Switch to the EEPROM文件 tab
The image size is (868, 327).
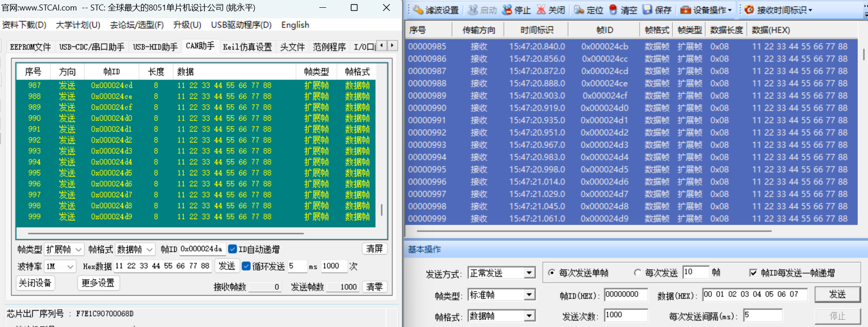pos(30,47)
